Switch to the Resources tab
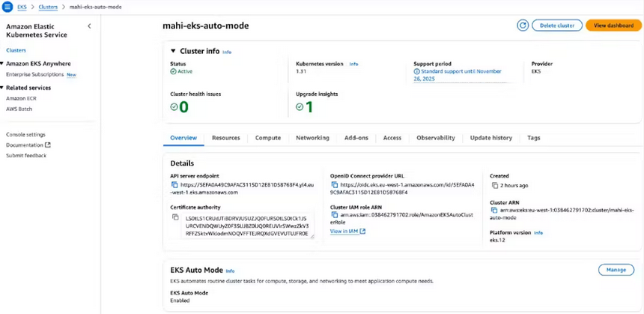This screenshot has height=314, width=644. tap(226, 138)
